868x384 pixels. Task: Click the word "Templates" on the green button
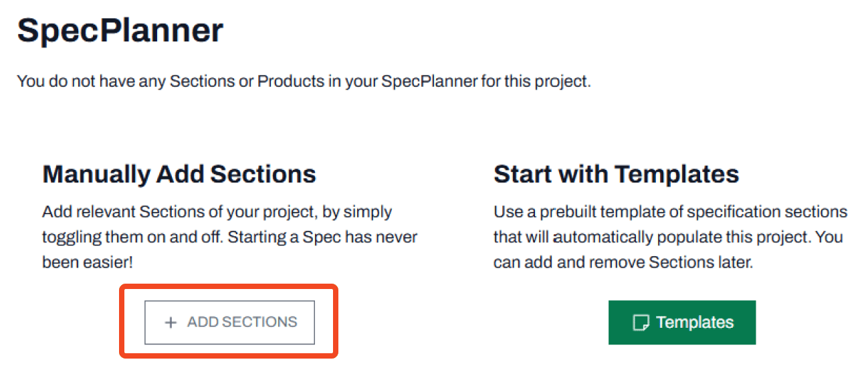pos(695,322)
